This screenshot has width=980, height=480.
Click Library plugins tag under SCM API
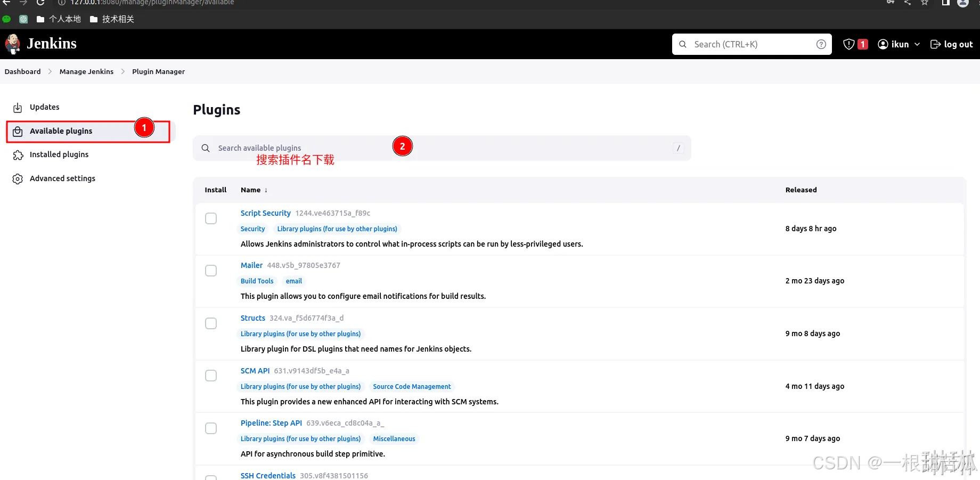pyautogui.click(x=300, y=387)
